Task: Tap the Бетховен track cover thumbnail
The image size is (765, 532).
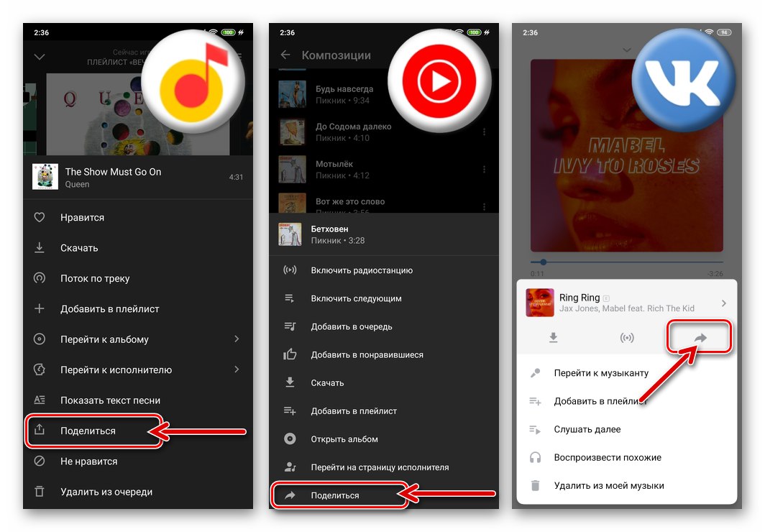Action: pyautogui.click(x=290, y=234)
